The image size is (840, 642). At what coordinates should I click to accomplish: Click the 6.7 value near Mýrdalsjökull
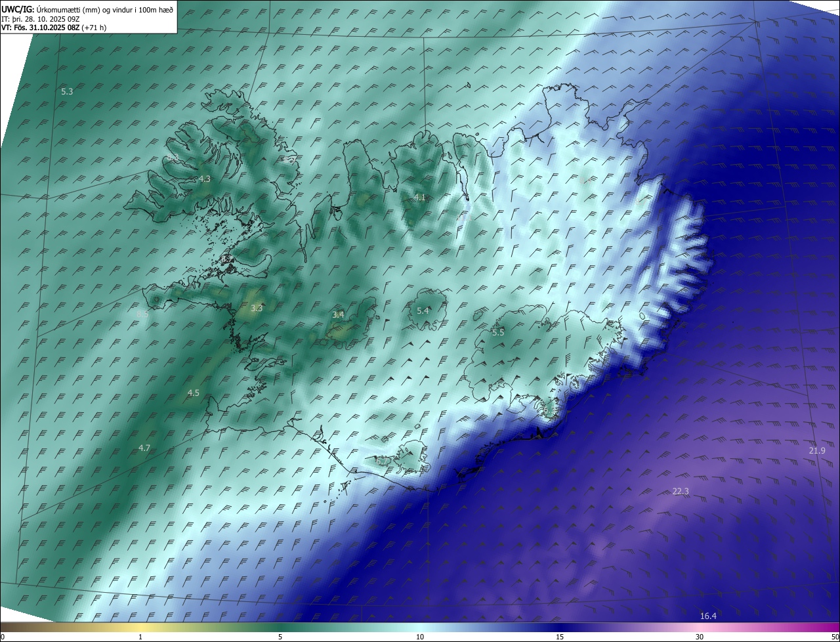pyautogui.click(x=381, y=461)
